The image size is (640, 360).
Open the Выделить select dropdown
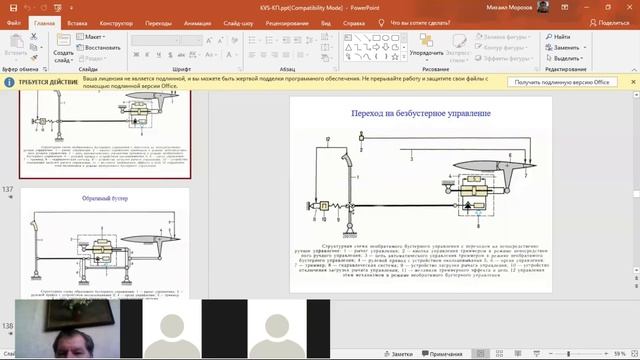click(565, 58)
